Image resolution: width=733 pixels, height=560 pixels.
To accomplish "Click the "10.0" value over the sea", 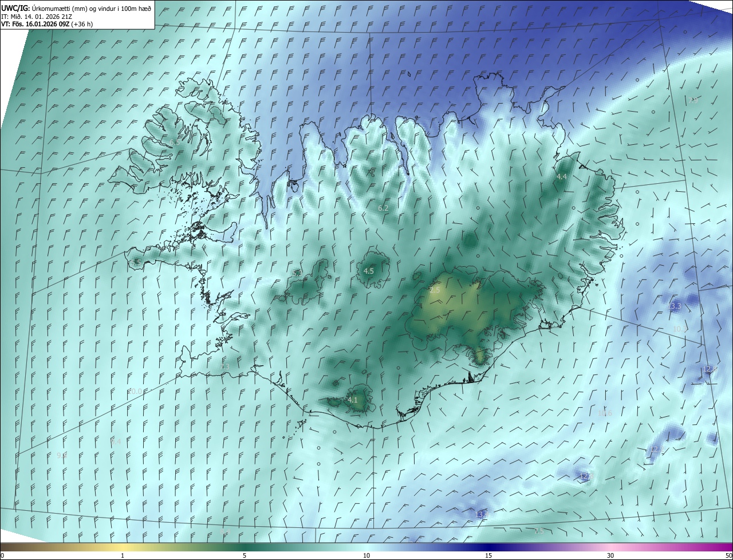I will pyautogui.click(x=135, y=391).
